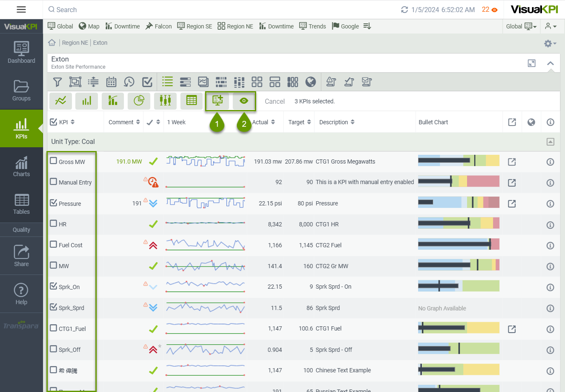Image resolution: width=565 pixels, height=392 pixels.
Task: Open Pressure KPI external link icon
Action: (x=512, y=204)
